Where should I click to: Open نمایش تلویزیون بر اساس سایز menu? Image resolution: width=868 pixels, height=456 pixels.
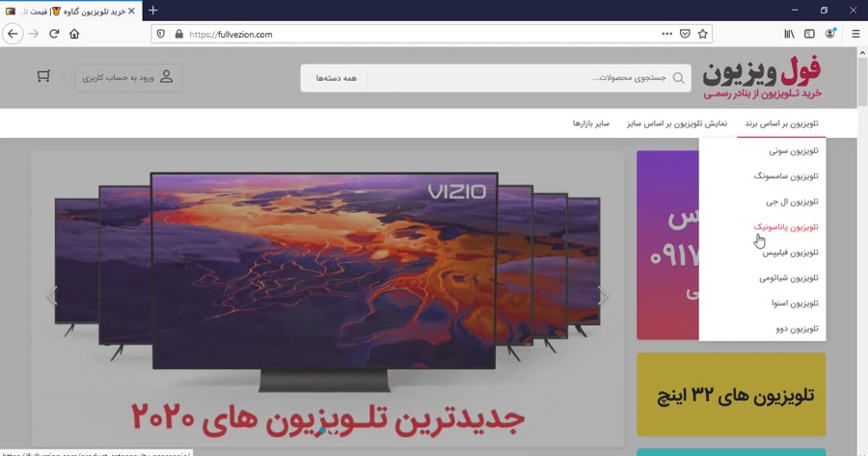point(677,123)
